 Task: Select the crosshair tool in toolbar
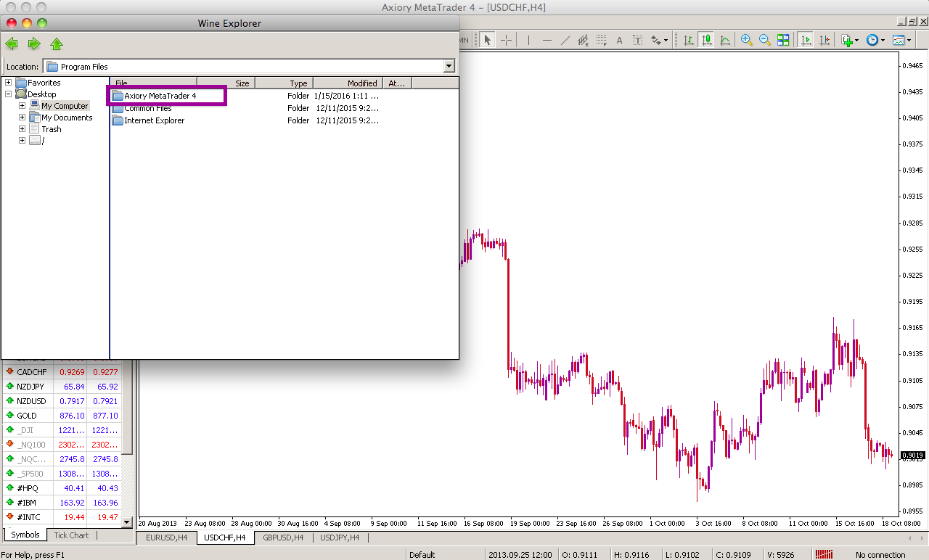click(x=506, y=40)
